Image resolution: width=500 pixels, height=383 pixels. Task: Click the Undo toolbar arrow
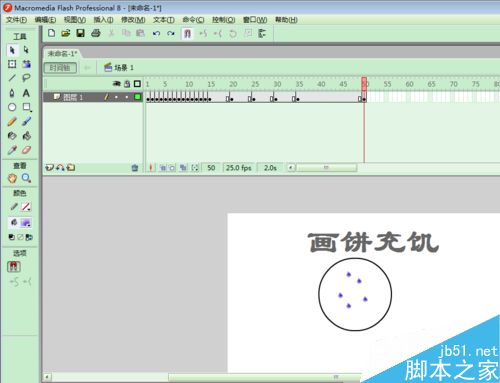[x=156, y=33]
